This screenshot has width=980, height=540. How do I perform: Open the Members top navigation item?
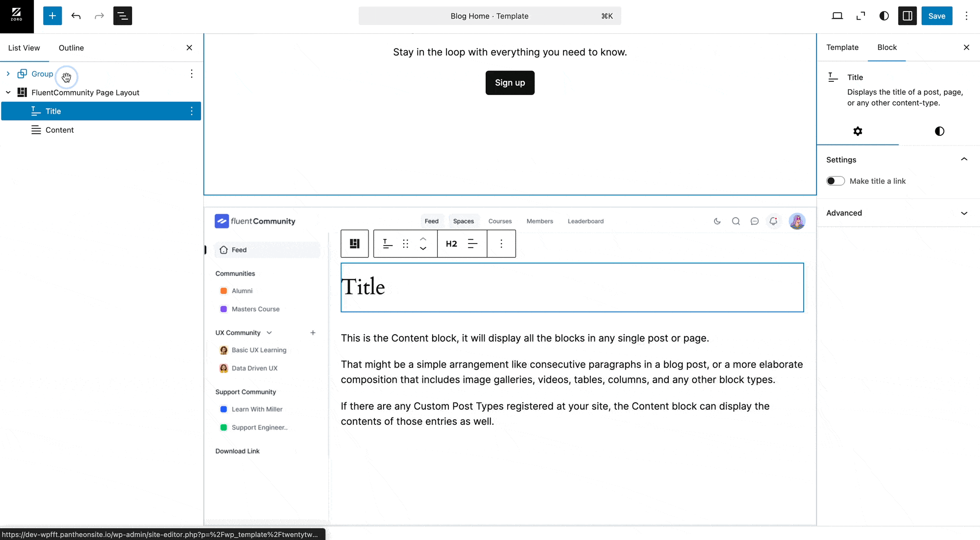[x=539, y=221]
